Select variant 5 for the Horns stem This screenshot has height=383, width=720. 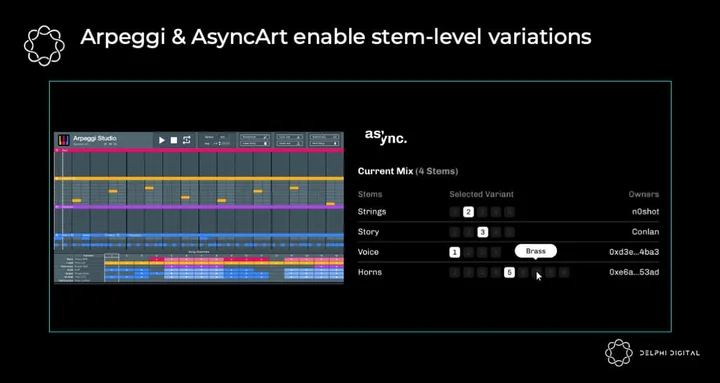click(509, 272)
